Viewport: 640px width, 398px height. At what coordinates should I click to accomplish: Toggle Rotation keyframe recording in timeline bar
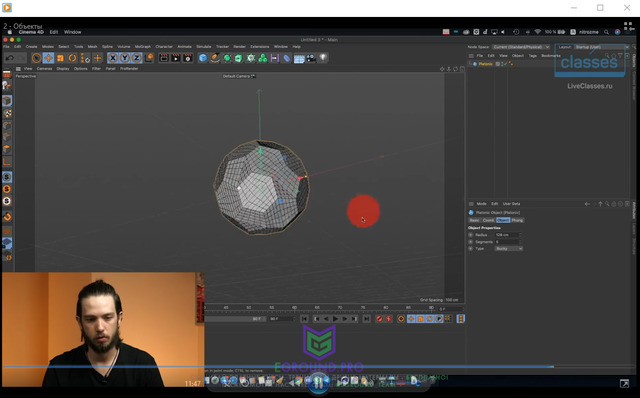(430, 318)
